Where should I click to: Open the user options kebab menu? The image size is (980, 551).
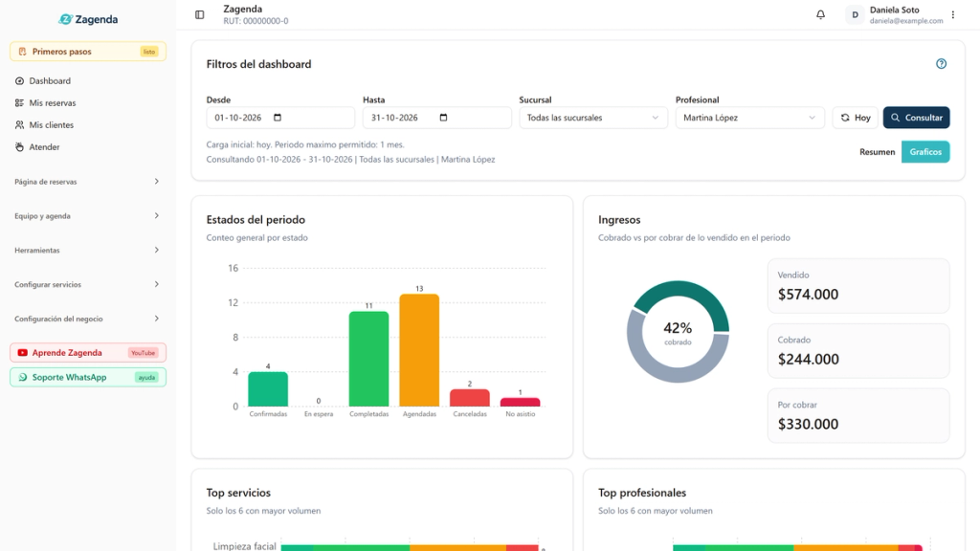tap(953, 14)
